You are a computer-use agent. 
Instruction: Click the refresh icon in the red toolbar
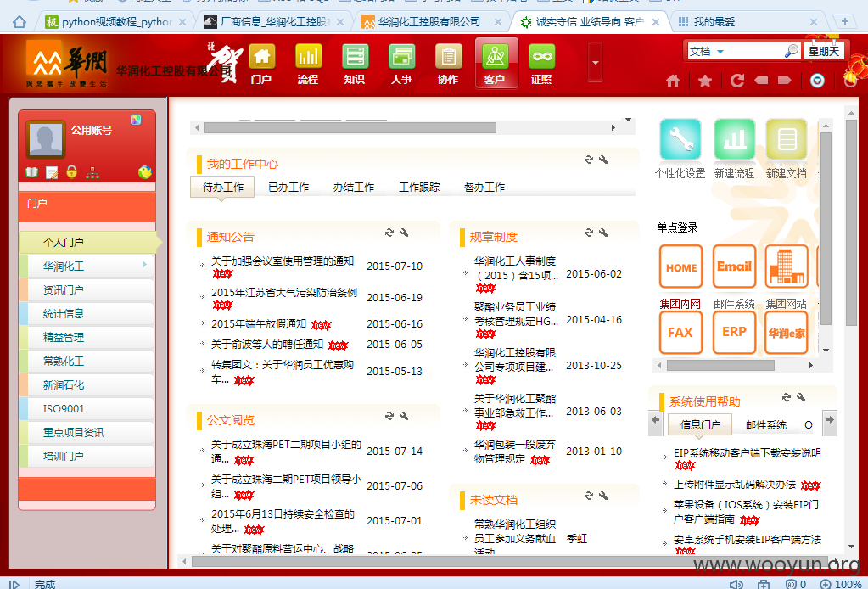tap(736, 81)
